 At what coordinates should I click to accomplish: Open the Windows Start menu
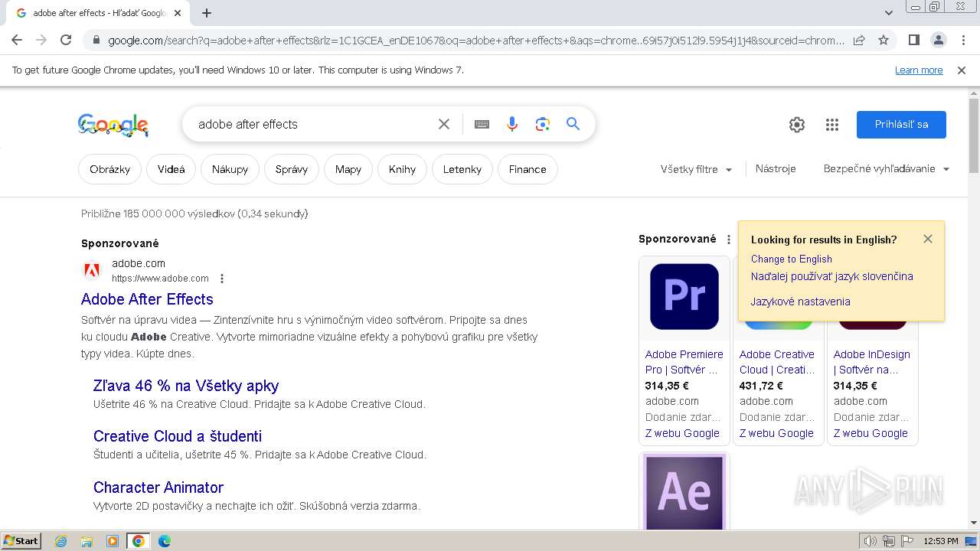[x=21, y=540]
